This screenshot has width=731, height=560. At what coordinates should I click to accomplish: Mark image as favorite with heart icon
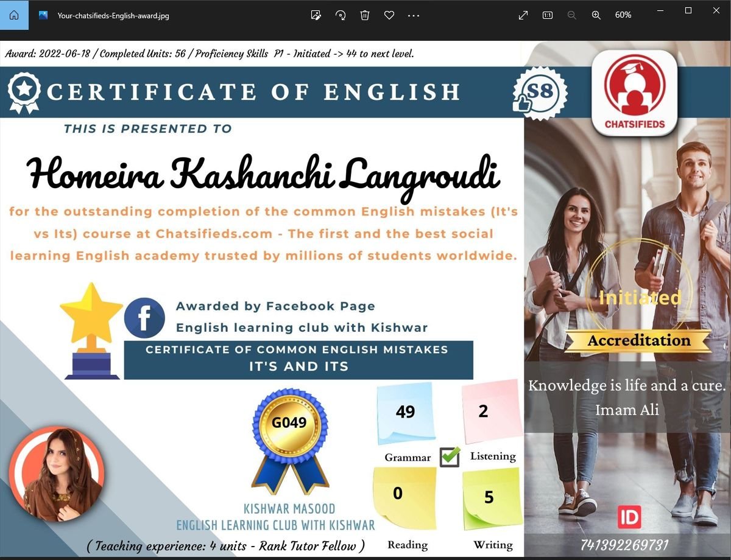[389, 15]
